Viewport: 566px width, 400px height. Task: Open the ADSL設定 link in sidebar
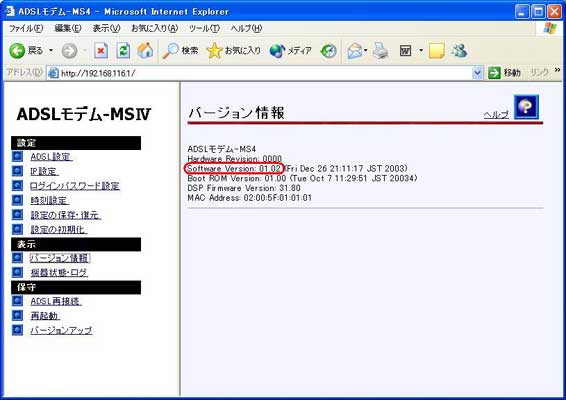click(x=51, y=157)
